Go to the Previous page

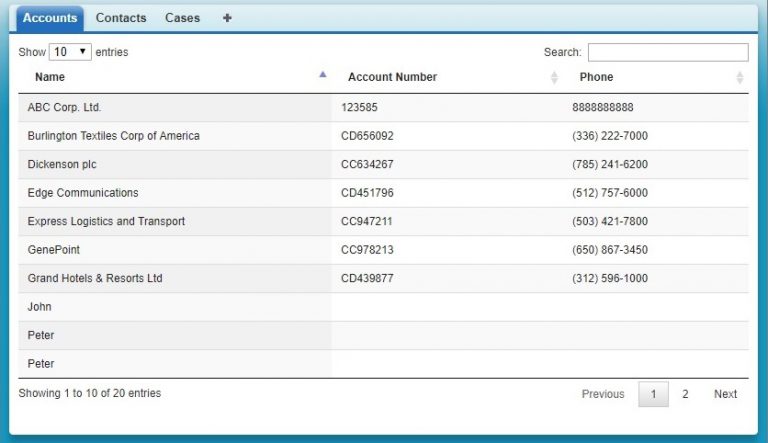pos(603,394)
